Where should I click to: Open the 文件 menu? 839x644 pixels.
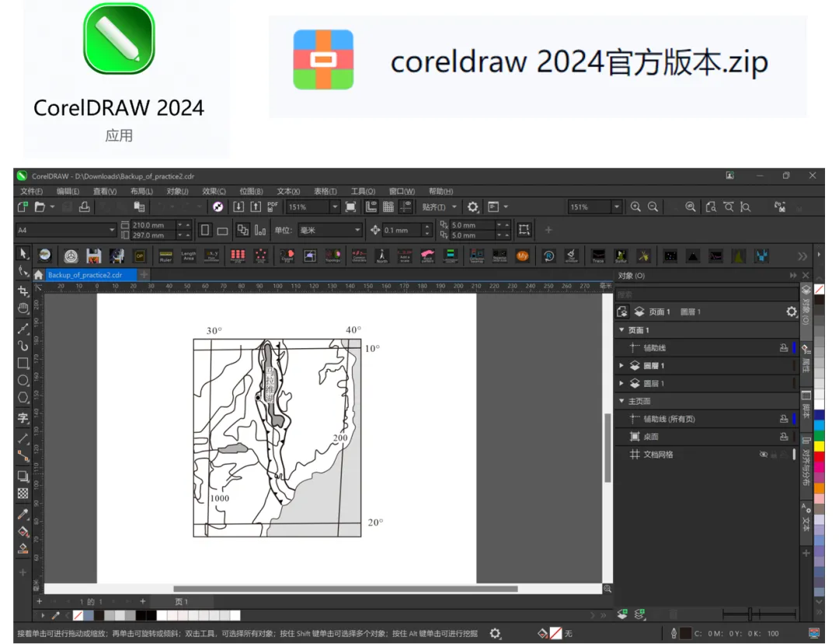coord(32,191)
